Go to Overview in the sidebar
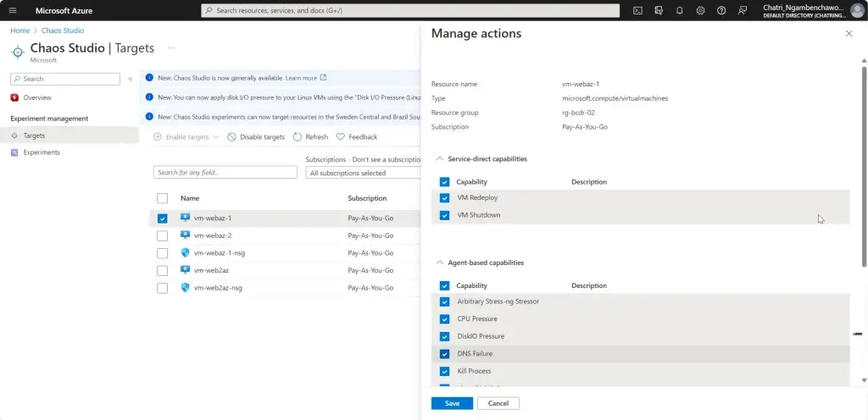This screenshot has height=420, width=868. 37,98
